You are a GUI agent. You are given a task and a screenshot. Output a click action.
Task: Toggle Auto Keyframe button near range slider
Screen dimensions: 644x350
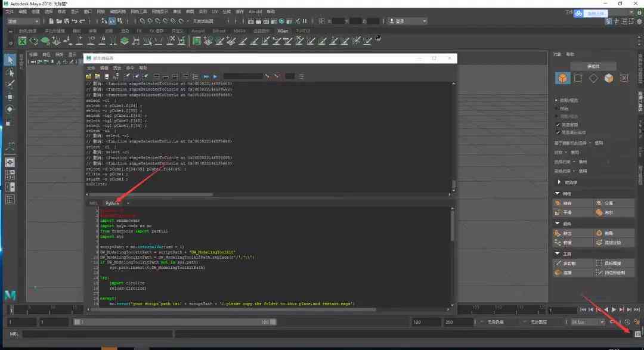pos(627,322)
